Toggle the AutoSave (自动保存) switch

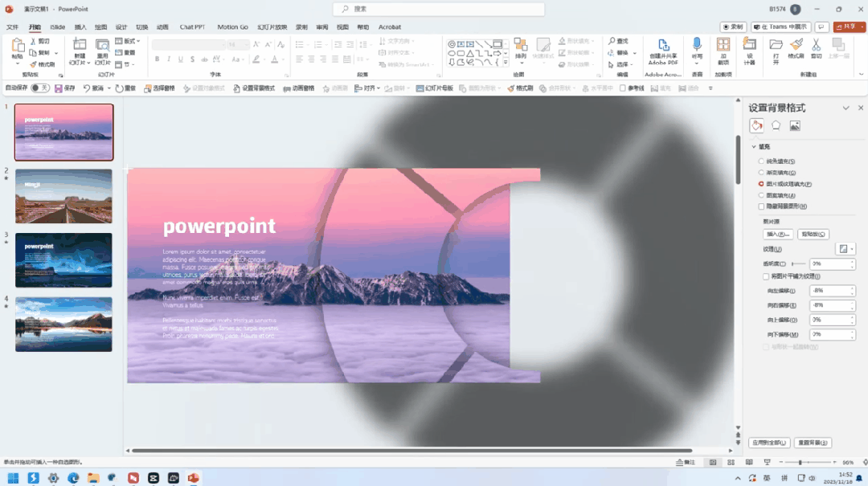(x=40, y=88)
